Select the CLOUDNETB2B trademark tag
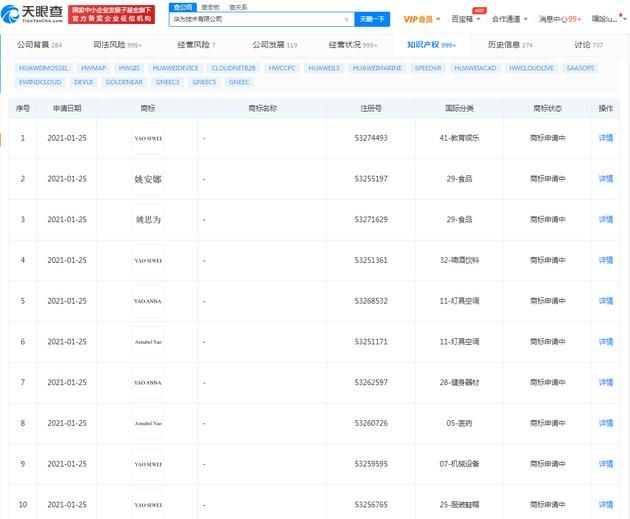Image resolution: width=630 pixels, height=519 pixels. coord(233,68)
